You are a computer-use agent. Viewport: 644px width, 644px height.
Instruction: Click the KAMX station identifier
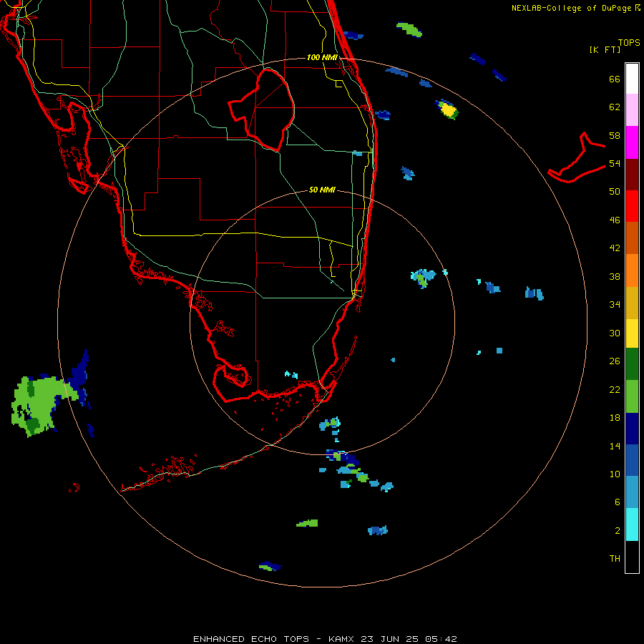pyautogui.click(x=343, y=639)
